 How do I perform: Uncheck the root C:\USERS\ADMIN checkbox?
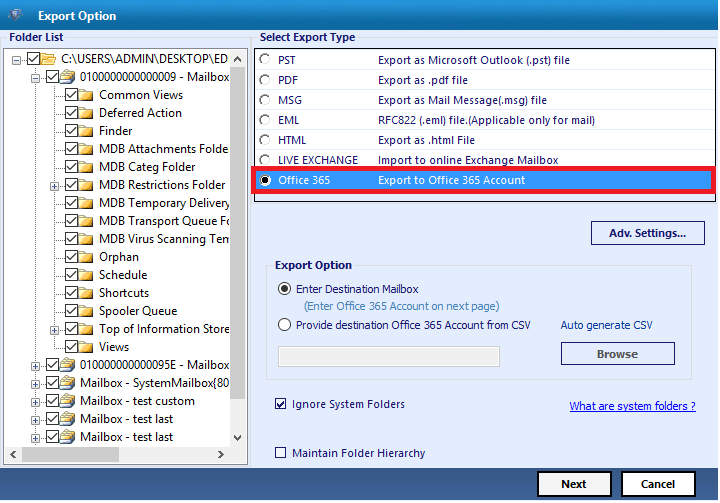(33, 58)
